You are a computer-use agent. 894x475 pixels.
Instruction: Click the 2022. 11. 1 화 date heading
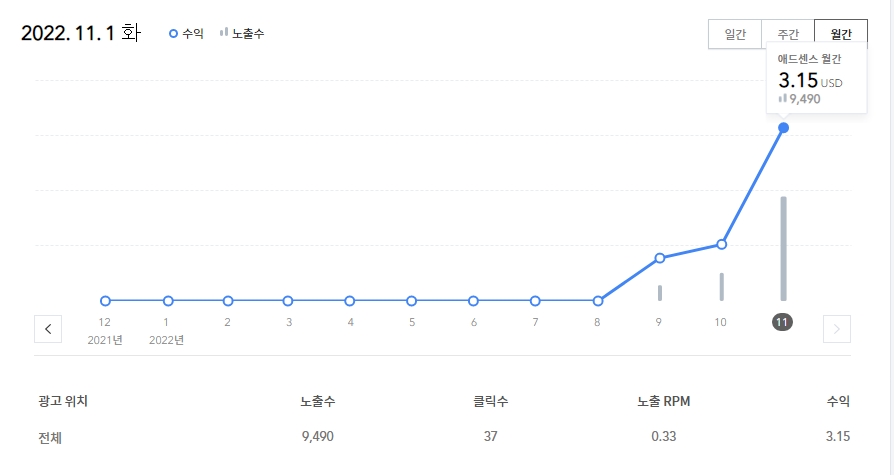[x=80, y=33]
